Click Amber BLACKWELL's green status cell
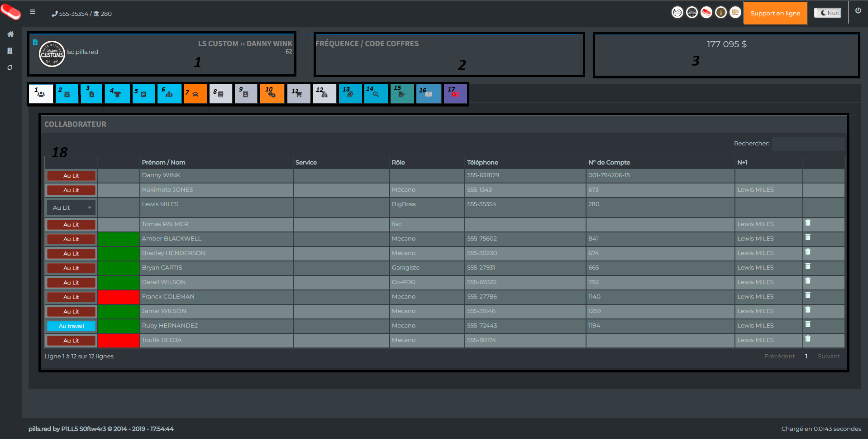Viewport: 868px width, 439px height. click(x=119, y=239)
